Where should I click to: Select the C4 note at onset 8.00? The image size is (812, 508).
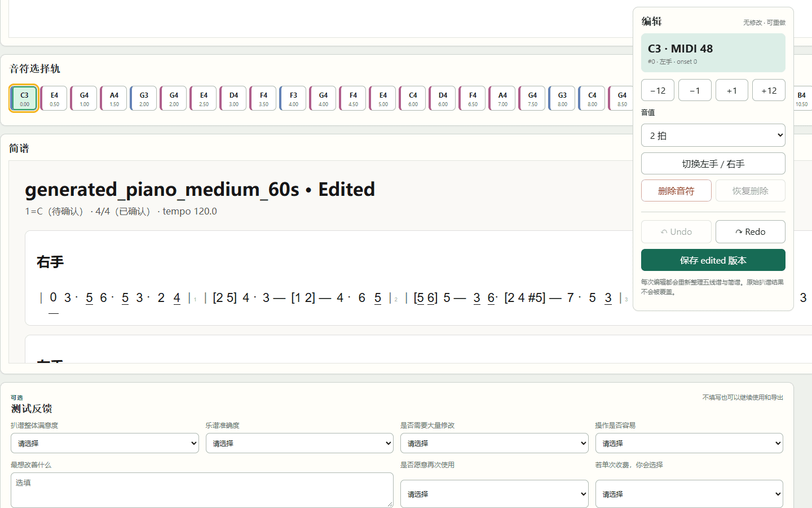click(592, 98)
